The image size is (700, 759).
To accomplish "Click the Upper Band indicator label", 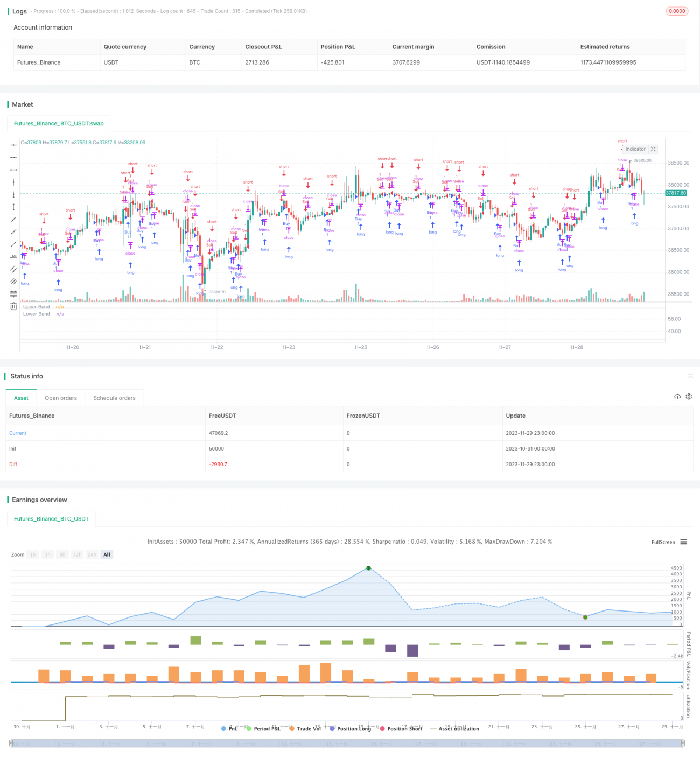I will coord(37,307).
